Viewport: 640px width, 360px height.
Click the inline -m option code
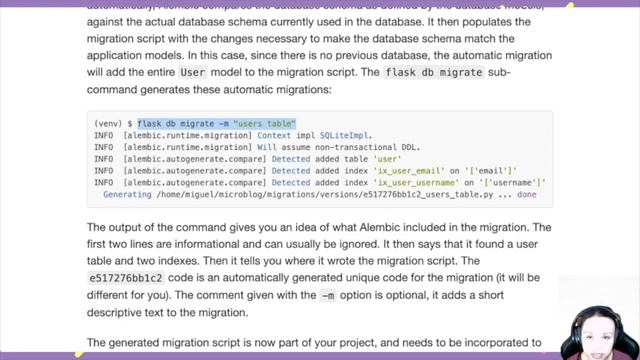(328, 296)
